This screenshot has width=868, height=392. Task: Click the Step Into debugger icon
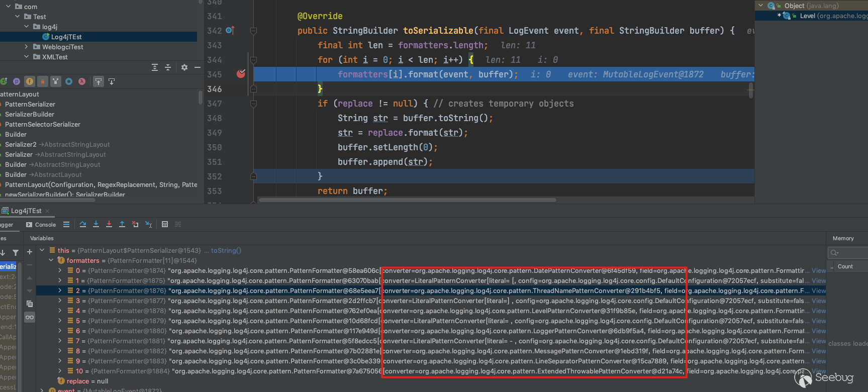coord(96,225)
